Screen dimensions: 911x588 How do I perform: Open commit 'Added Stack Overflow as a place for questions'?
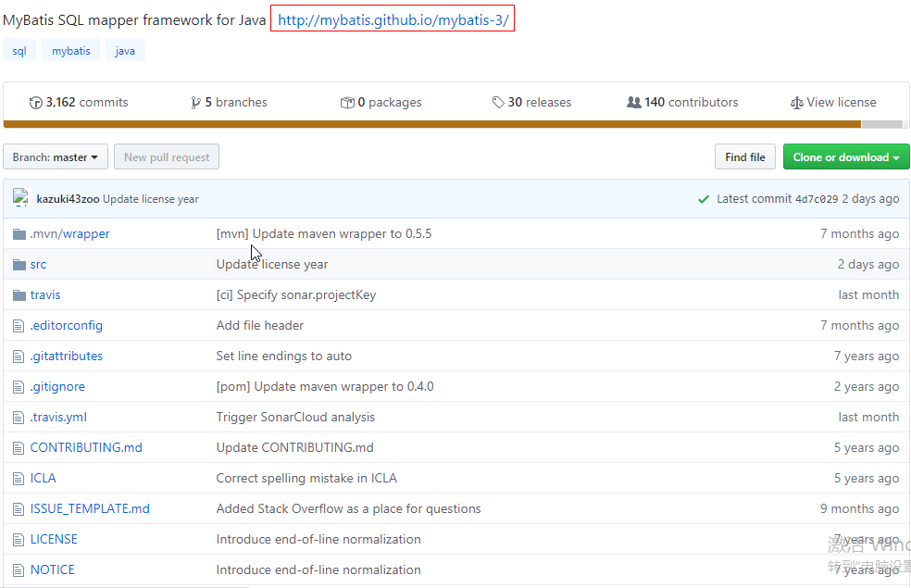(349, 508)
